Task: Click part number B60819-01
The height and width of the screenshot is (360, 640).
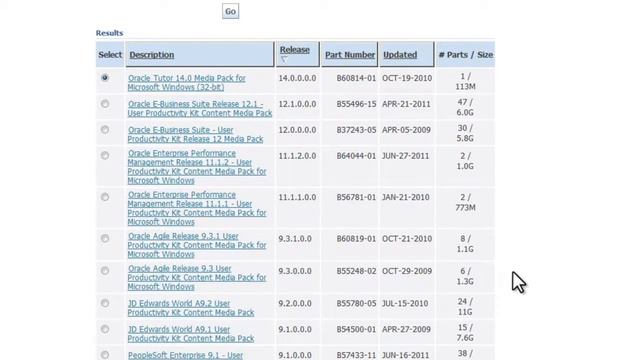Action: coord(356,239)
